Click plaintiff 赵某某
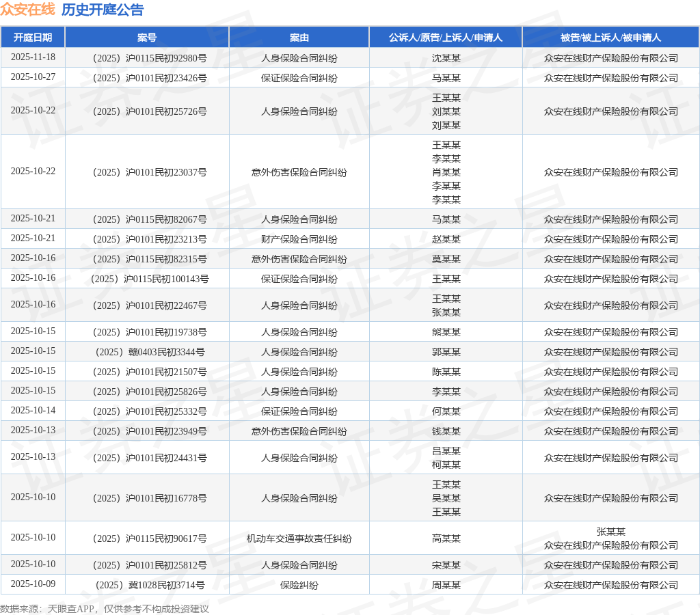Image resolution: width=700 pixels, height=615 pixels. [x=446, y=238]
